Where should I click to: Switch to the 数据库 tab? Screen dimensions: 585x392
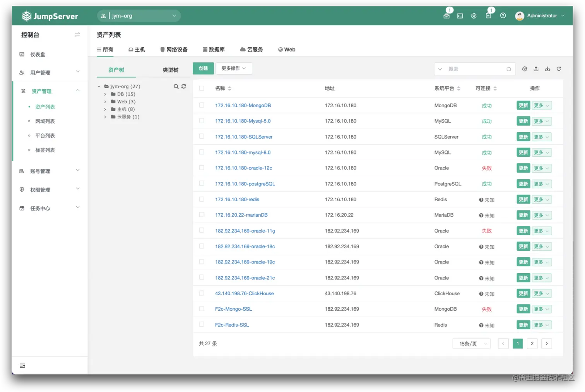click(x=214, y=50)
